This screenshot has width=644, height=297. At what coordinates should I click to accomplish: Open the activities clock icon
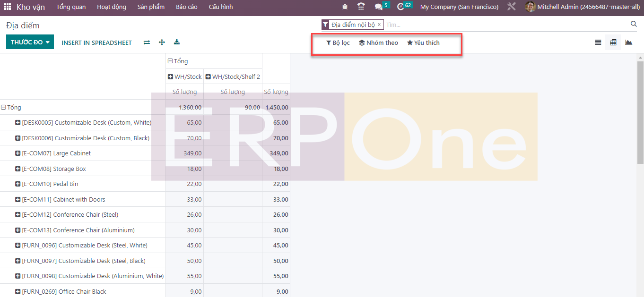click(400, 7)
